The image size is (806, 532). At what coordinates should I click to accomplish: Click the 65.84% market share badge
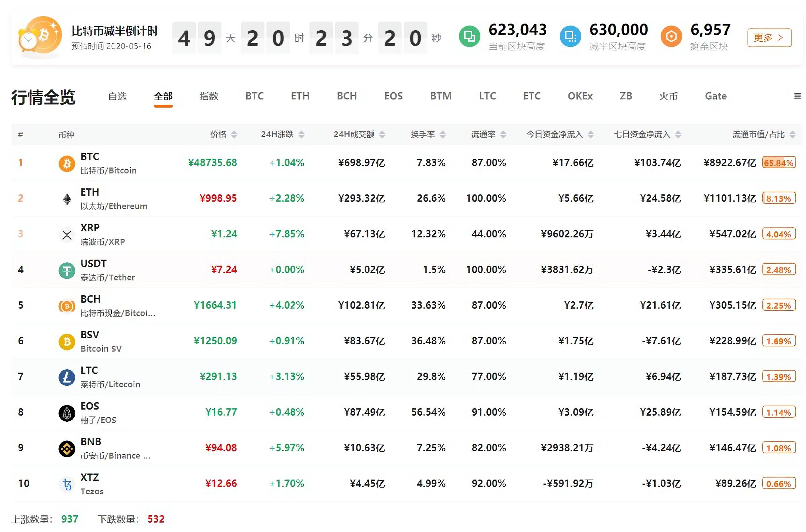[x=778, y=163]
